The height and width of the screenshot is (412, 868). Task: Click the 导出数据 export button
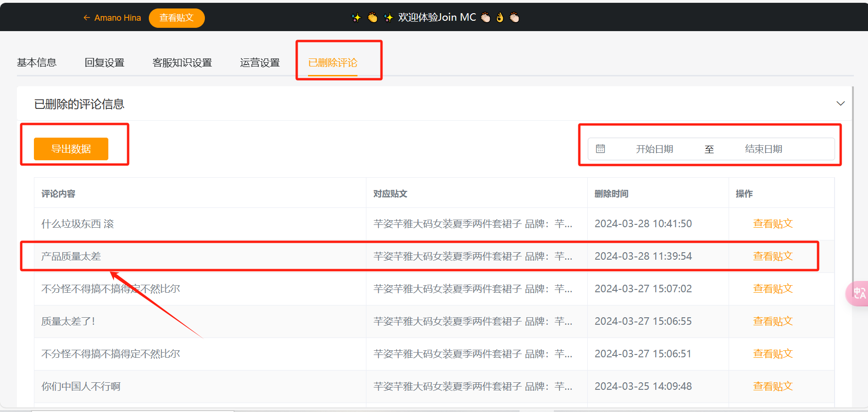coord(71,149)
